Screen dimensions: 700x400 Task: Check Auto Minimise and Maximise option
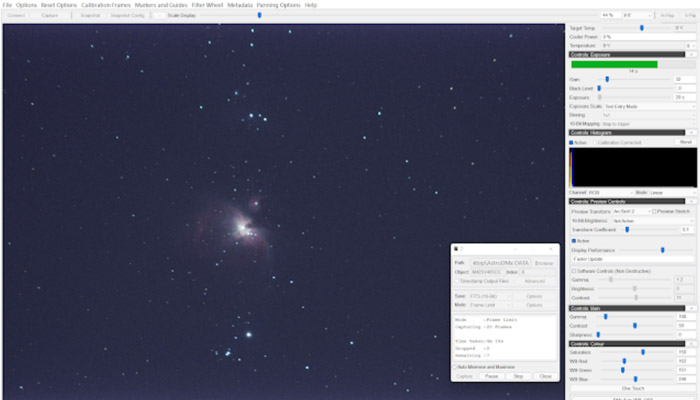tap(457, 367)
